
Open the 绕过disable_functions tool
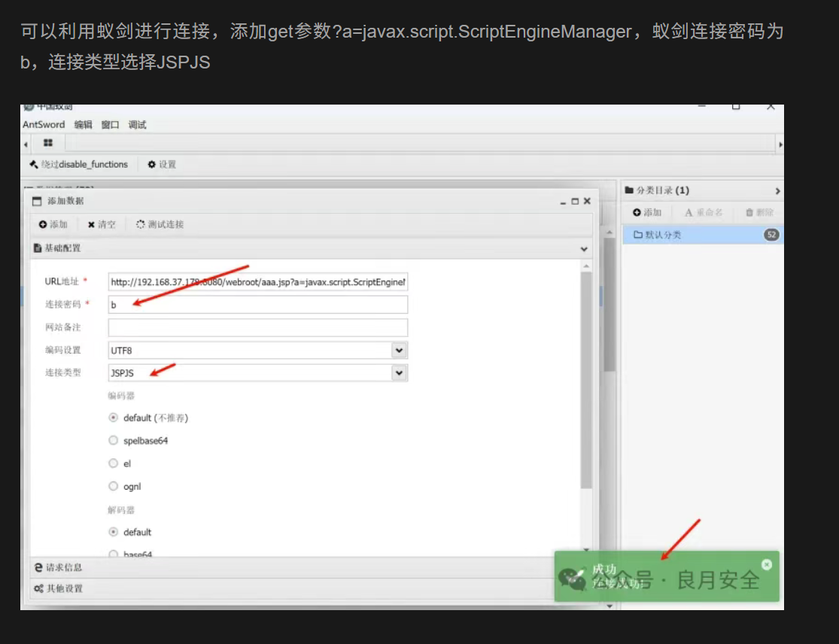pos(79,164)
